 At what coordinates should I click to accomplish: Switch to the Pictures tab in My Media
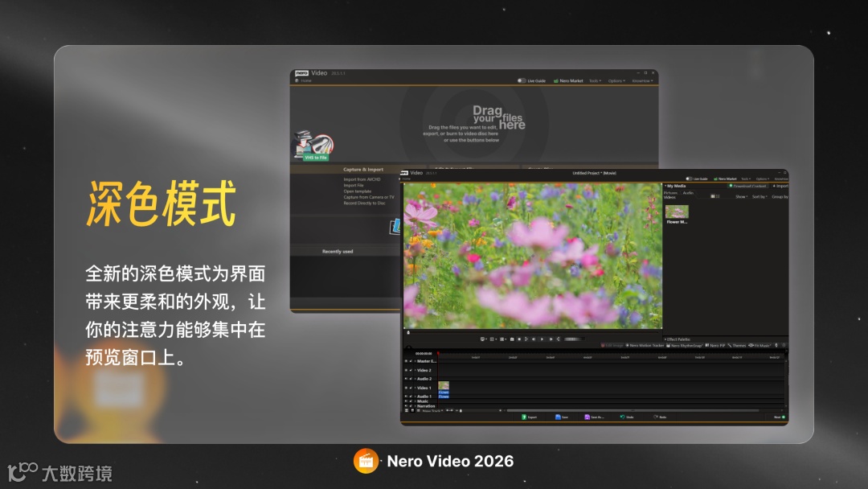click(670, 193)
